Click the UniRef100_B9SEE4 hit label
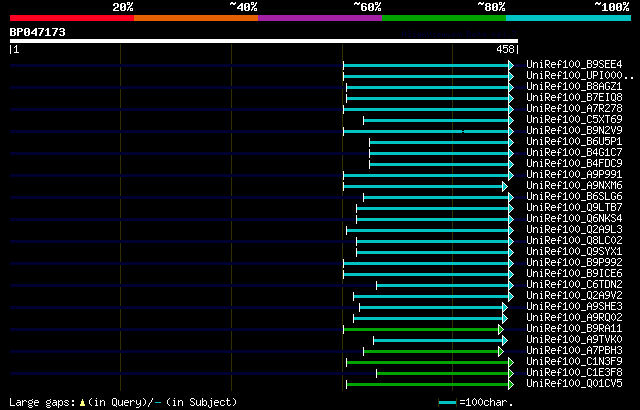The width and height of the screenshot is (640, 410). [574, 64]
